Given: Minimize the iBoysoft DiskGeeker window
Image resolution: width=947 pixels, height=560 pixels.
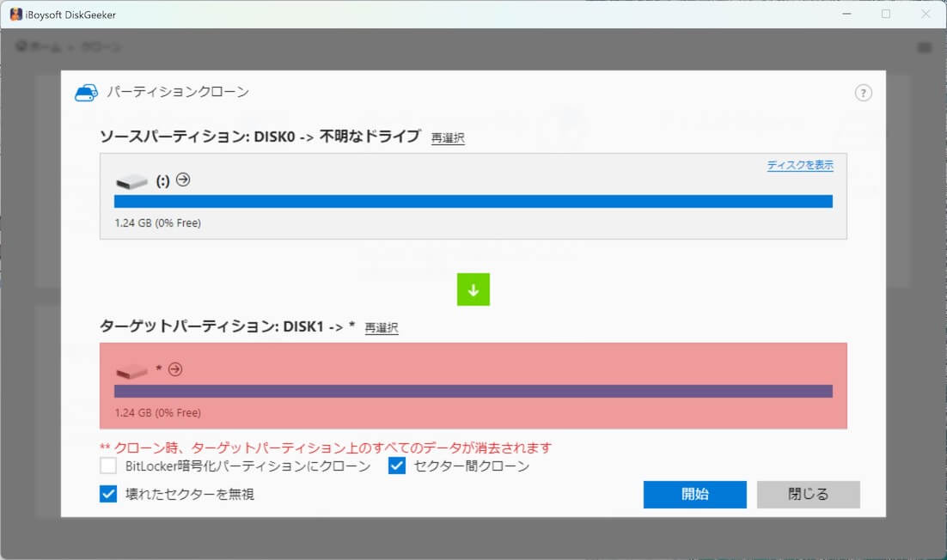Looking at the screenshot, I should pyautogui.click(x=846, y=14).
